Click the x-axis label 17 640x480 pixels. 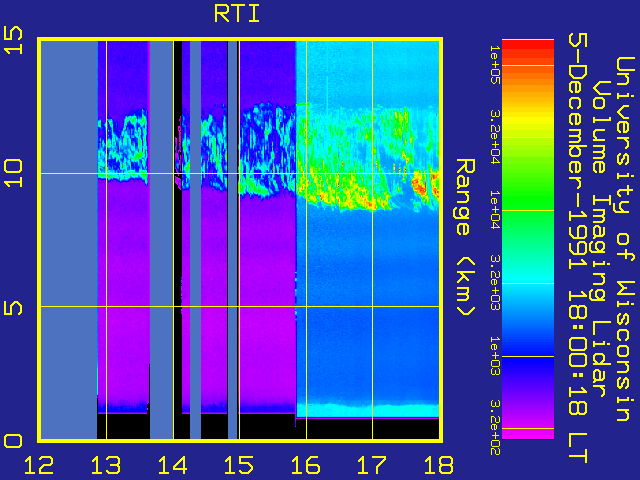coord(372,465)
